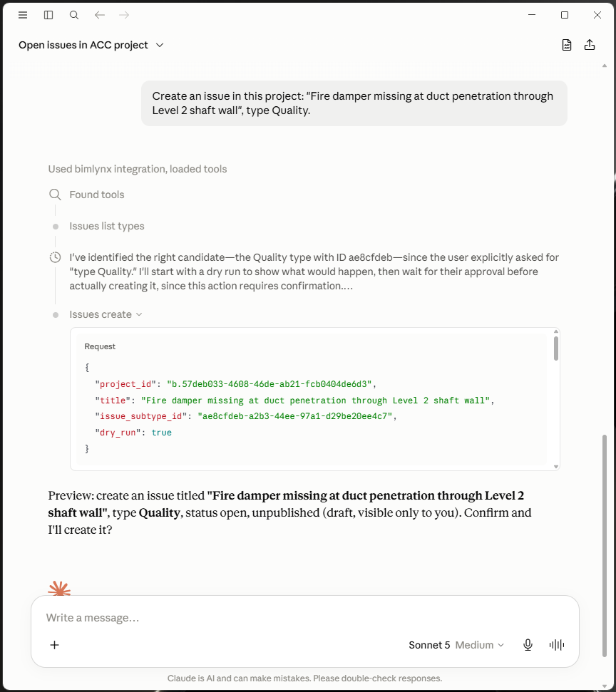Open the document icon in the header
616x692 pixels.
pos(567,45)
